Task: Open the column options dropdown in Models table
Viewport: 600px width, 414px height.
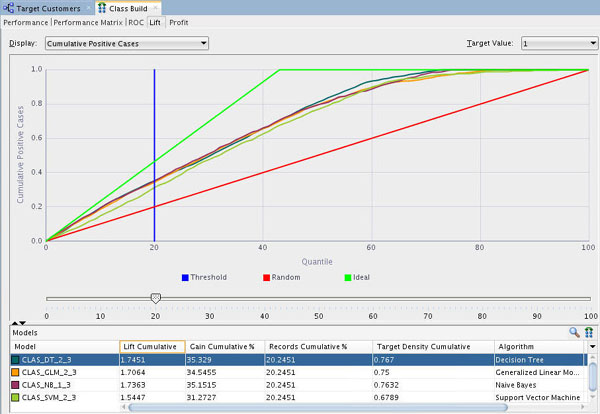Action: [x=592, y=347]
